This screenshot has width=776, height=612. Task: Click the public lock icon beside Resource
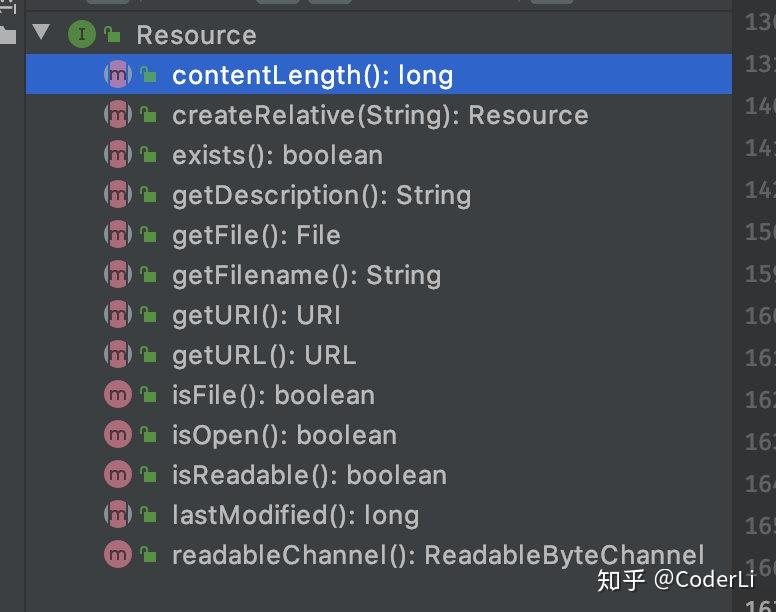112,35
